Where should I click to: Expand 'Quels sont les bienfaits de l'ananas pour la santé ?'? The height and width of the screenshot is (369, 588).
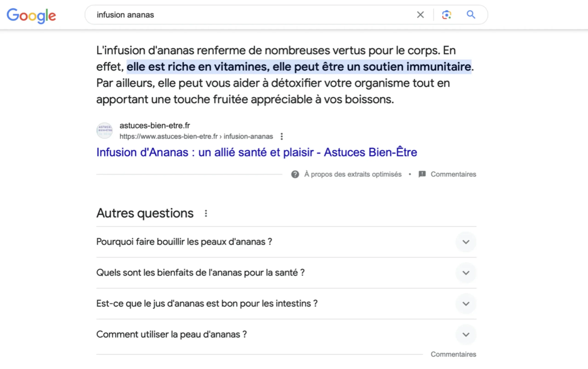pyautogui.click(x=465, y=273)
